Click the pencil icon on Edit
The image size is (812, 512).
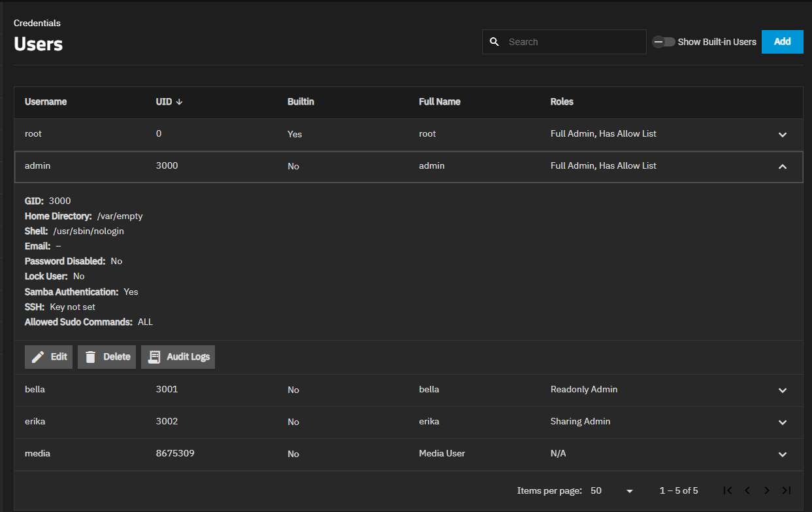[x=38, y=357]
